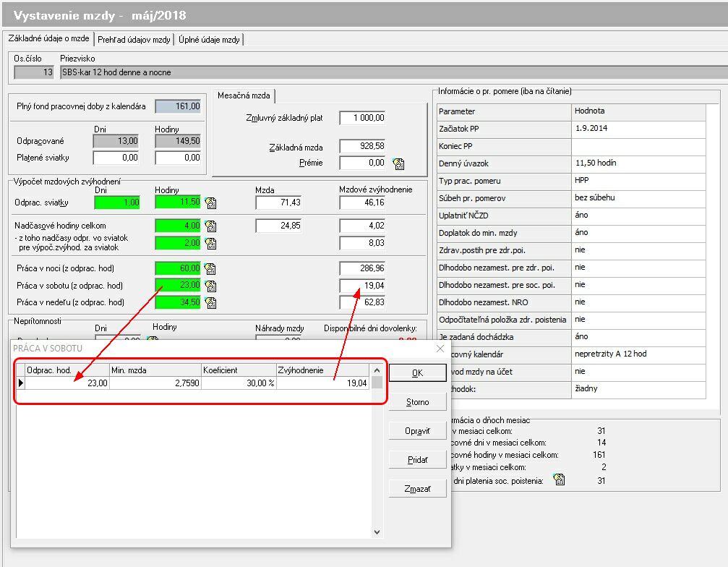Select Typ prac. pomeru row

(571, 181)
